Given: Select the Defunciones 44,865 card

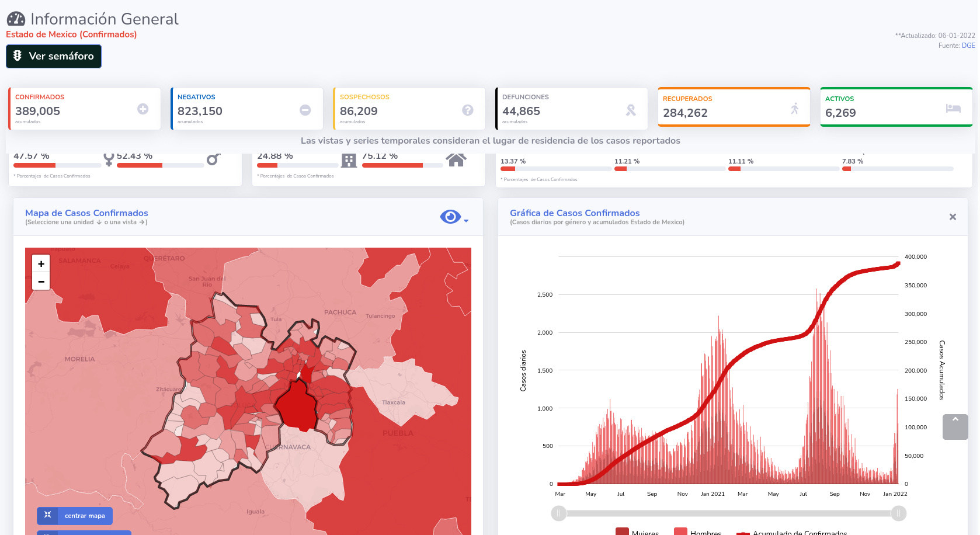Looking at the screenshot, I should 572,109.
